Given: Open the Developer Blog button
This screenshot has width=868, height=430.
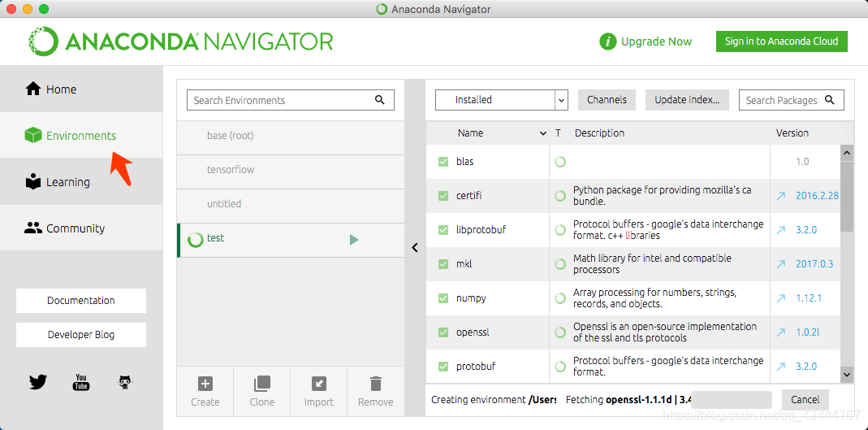Looking at the screenshot, I should 81,335.
